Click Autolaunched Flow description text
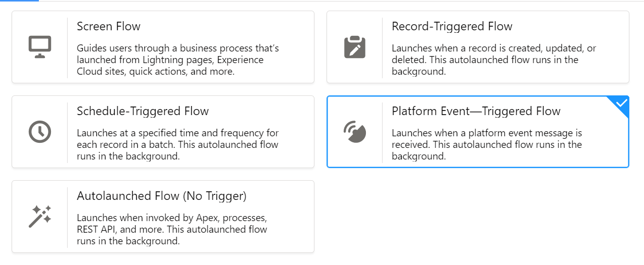Viewport: 644px width, 265px height. tap(172, 230)
